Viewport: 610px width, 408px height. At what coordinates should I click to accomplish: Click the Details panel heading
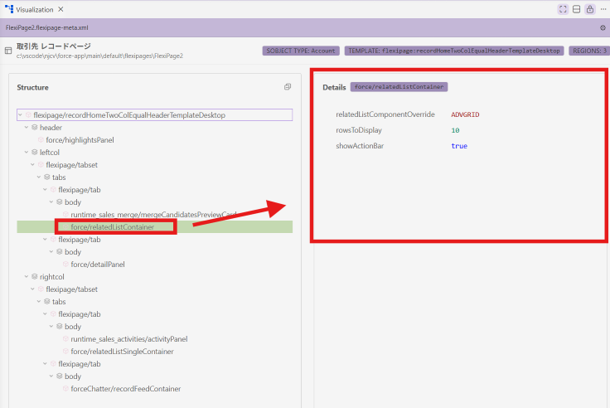point(334,88)
